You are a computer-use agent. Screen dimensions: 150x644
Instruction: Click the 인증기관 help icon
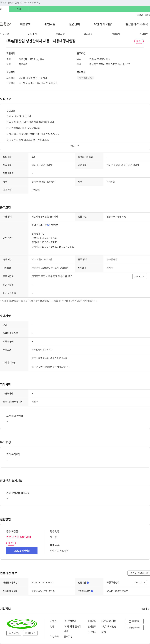coord(88,582)
